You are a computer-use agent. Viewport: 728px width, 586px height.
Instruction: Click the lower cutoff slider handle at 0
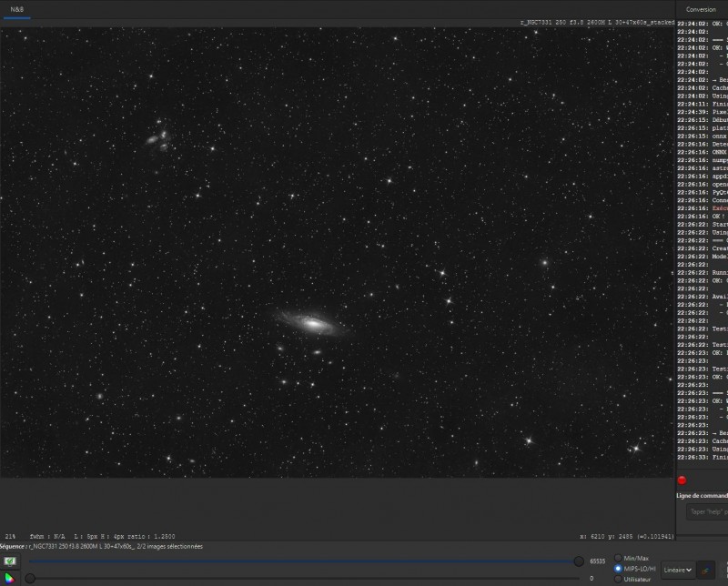click(30, 578)
